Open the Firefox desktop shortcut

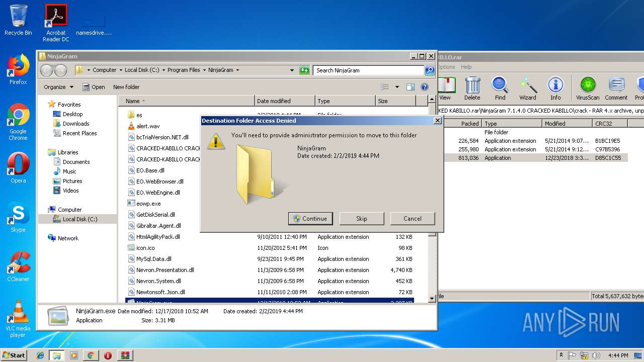(x=18, y=69)
